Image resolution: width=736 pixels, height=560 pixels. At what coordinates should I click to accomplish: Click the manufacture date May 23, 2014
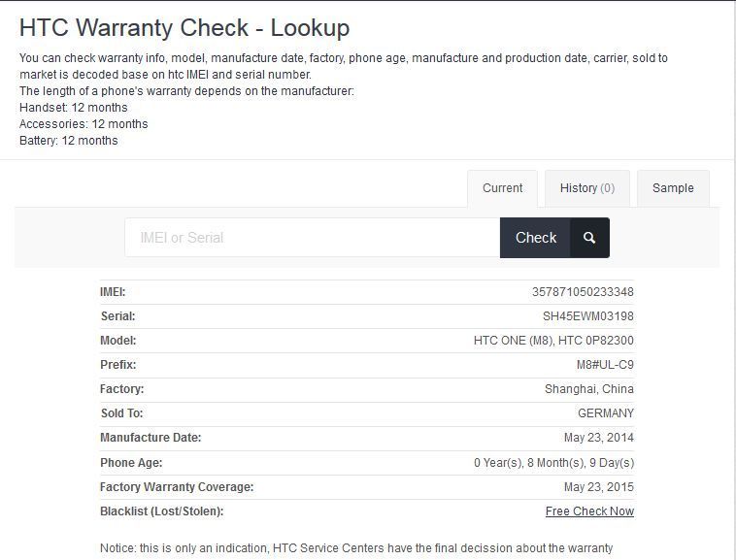[598, 438]
